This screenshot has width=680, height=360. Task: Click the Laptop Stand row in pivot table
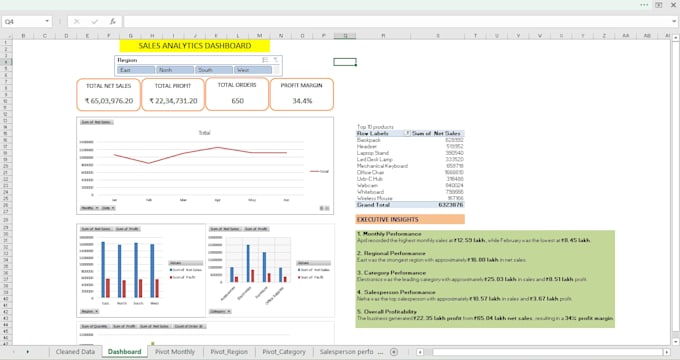410,153
